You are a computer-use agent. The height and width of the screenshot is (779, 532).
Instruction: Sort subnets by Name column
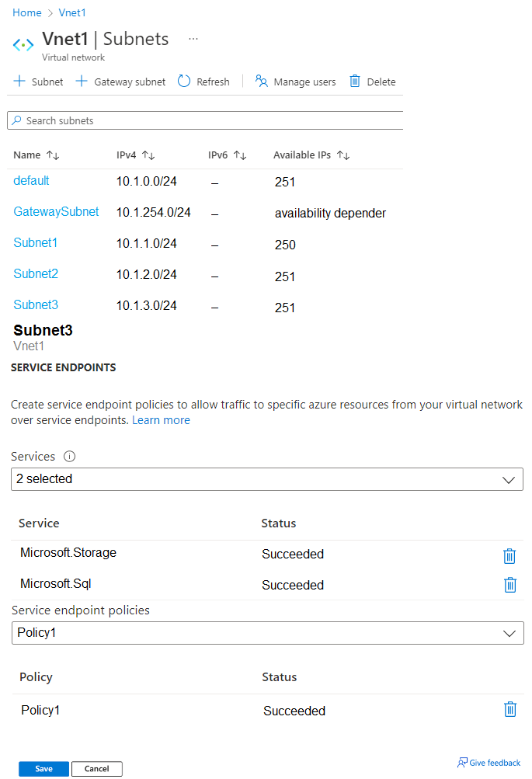[x=53, y=155]
